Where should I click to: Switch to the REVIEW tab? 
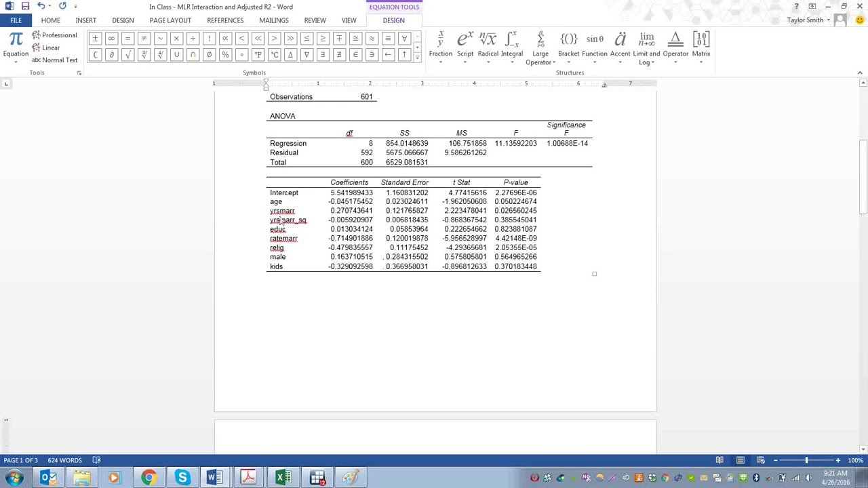(x=315, y=20)
